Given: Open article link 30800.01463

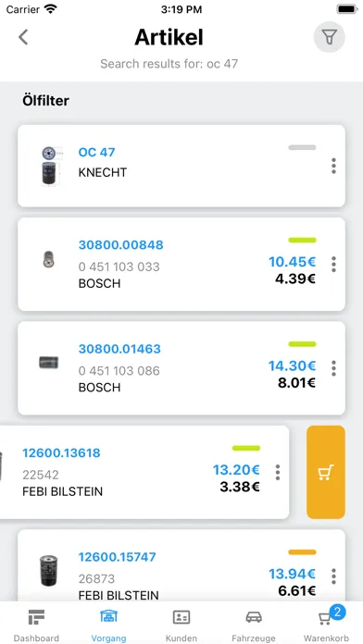Looking at the screenshot, I should click(119, 349).
